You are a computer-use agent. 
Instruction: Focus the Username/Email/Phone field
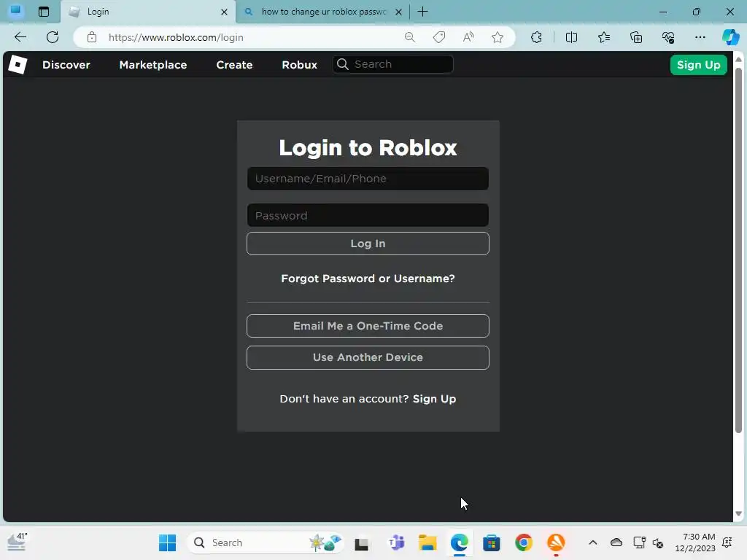(x=368, y=179)
